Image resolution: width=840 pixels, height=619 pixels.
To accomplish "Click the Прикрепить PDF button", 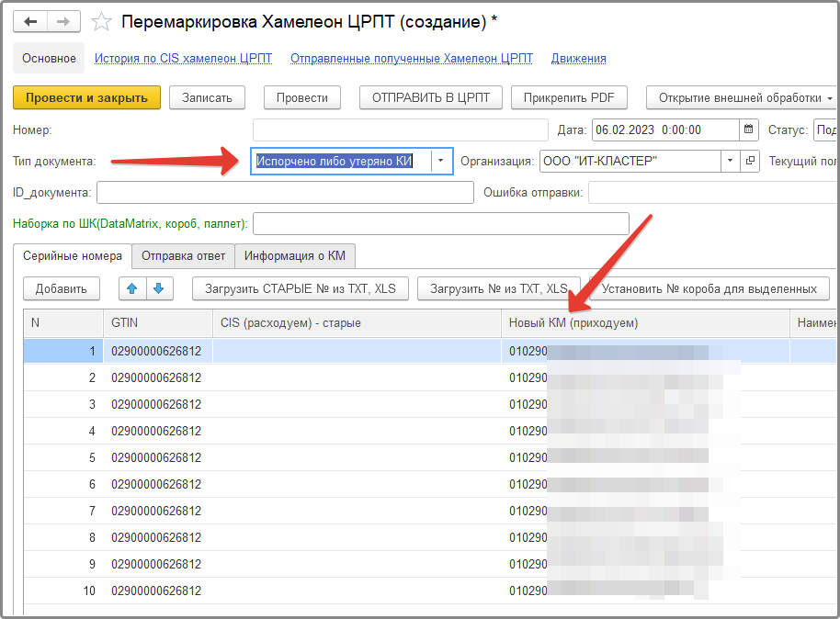I will click(x=569, y=97).
